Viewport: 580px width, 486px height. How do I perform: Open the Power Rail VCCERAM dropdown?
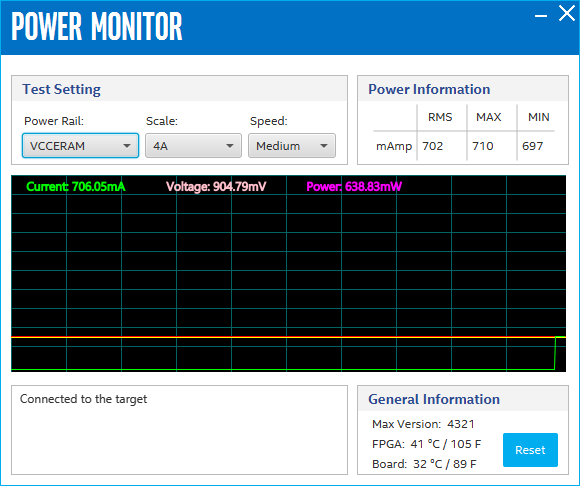point(80,146)
